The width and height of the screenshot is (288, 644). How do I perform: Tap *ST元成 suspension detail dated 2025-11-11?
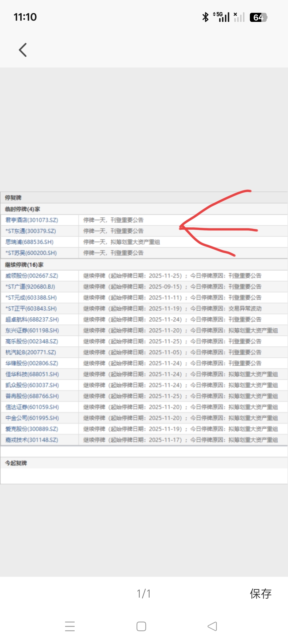(172, 298)
